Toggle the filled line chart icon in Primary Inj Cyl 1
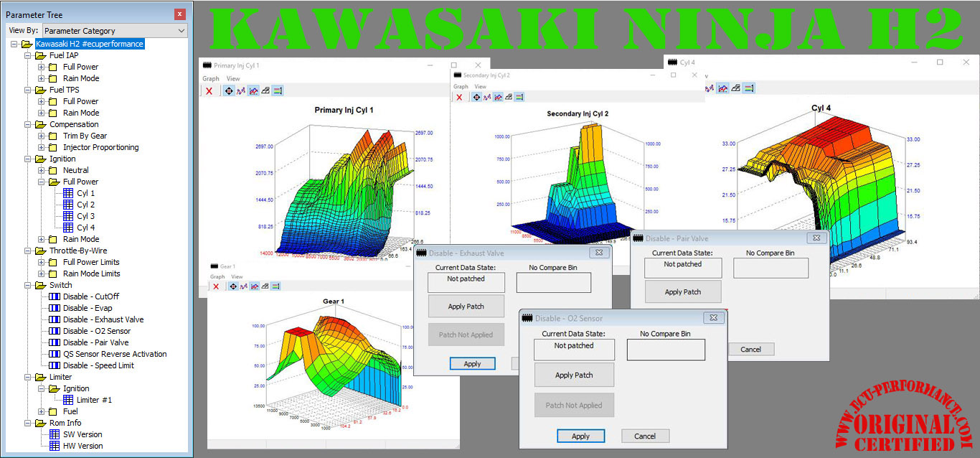Viewport: 980px width, 458px height. tap(254, 91)
